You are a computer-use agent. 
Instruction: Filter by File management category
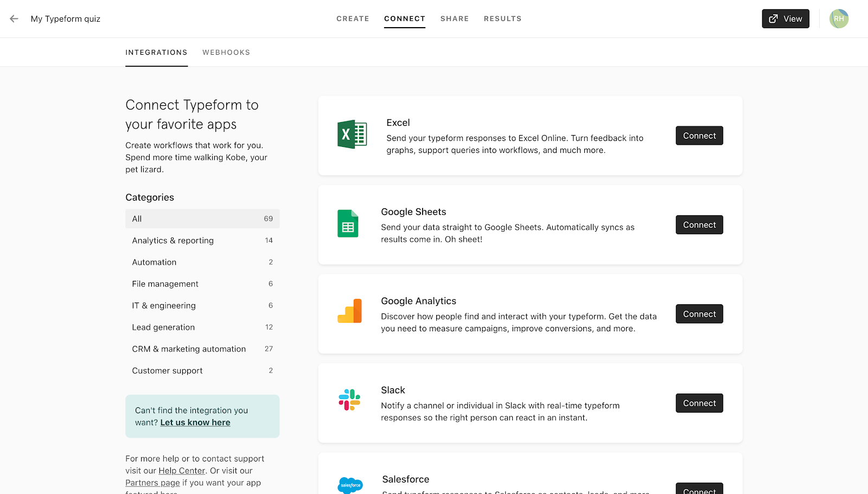pyautogui.click(x=202, y=284)
